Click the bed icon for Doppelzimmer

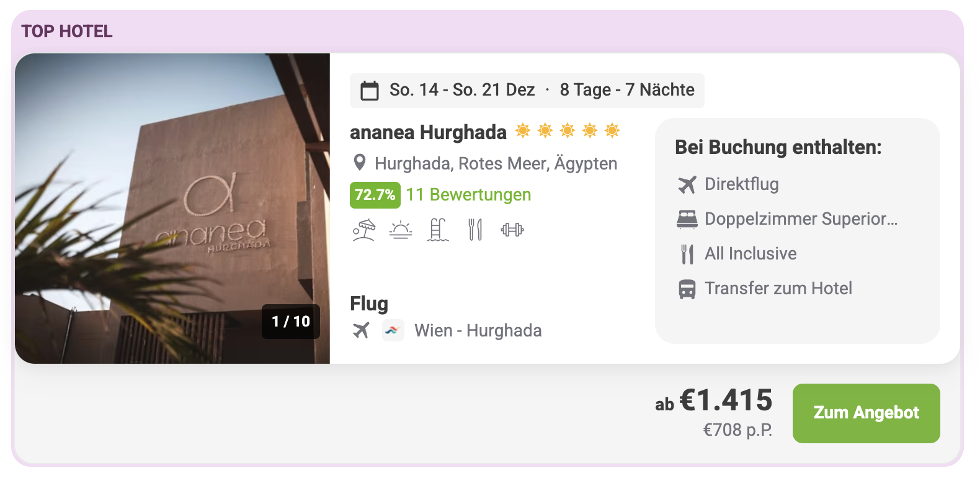tap(687, 219)
